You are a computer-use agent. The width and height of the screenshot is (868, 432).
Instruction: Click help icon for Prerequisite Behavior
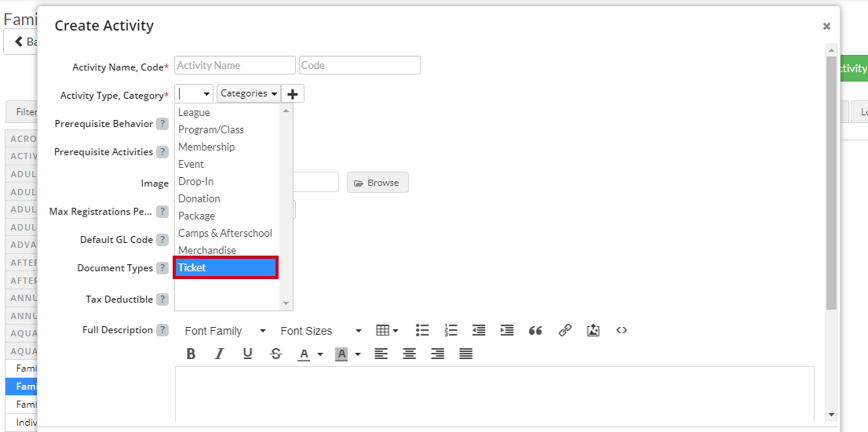click(162, 123)
